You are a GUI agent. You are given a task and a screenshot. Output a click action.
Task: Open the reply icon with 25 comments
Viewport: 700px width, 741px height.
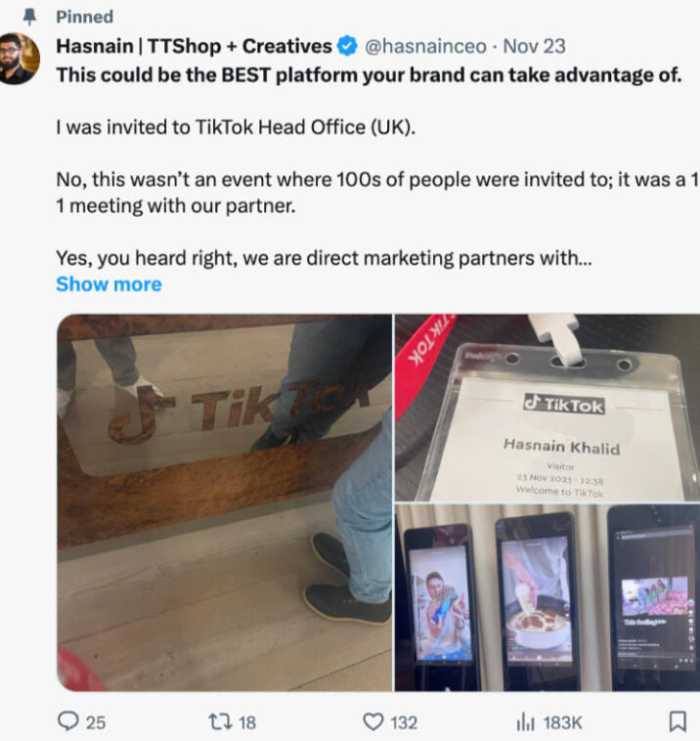(68, 721)
